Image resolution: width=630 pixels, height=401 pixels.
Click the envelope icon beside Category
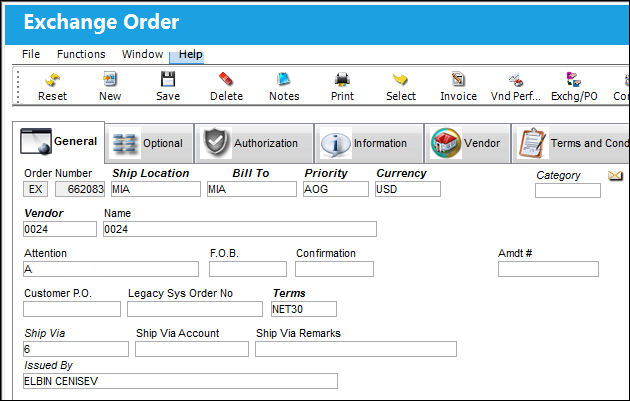[x=615, y=176]
